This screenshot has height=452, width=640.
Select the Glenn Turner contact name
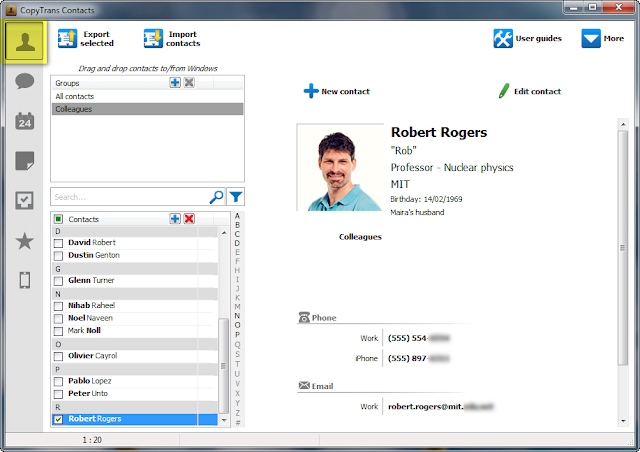91,280
